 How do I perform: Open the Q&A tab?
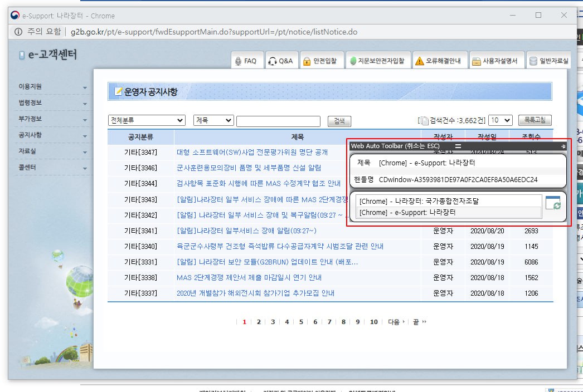tap(281, 61)
